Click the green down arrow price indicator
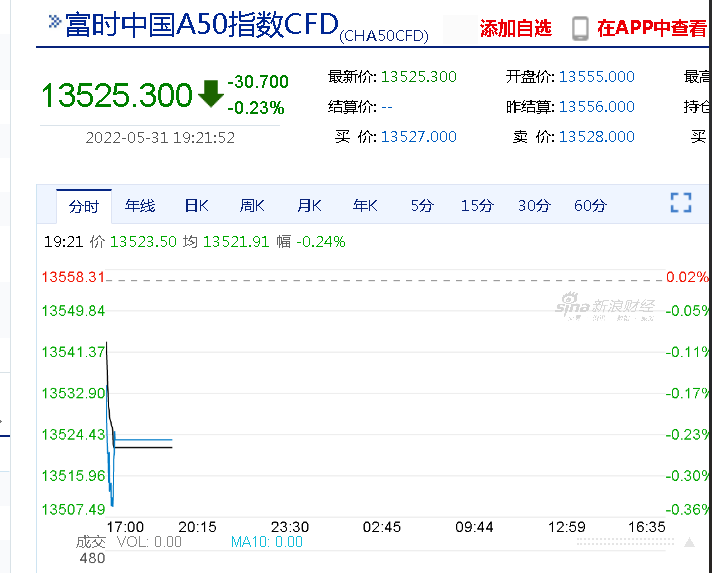This screenshot has height=573, width=712. (x=211, y=94)
